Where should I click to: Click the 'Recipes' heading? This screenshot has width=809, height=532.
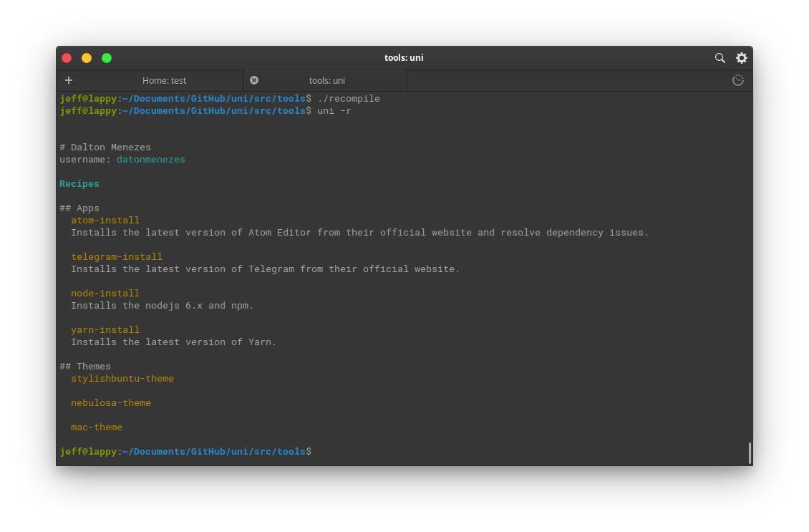coord(79,184)
